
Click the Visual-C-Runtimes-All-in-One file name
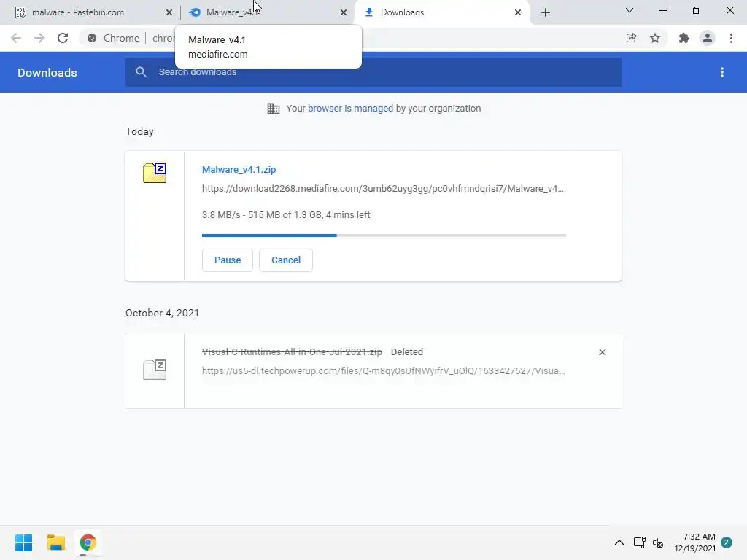292,352
